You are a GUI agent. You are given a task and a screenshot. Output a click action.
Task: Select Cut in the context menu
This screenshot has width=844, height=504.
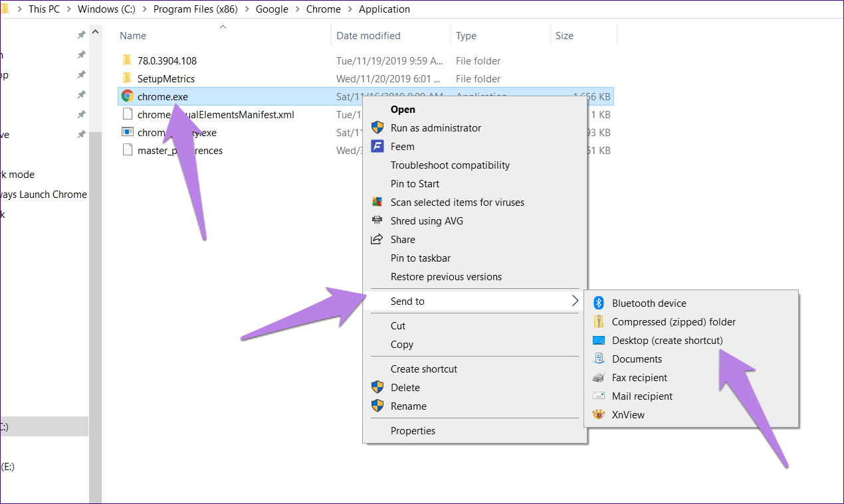click(398, 326)
